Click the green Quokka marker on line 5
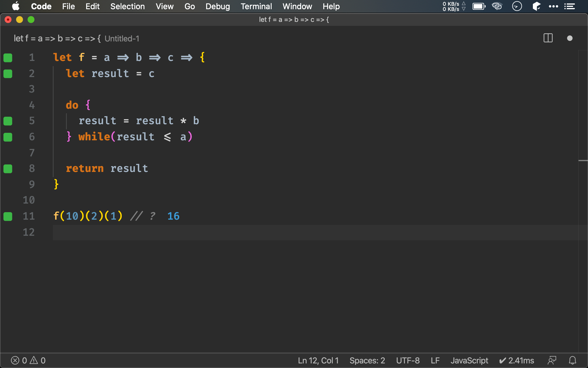 click(x=8, y=121)
